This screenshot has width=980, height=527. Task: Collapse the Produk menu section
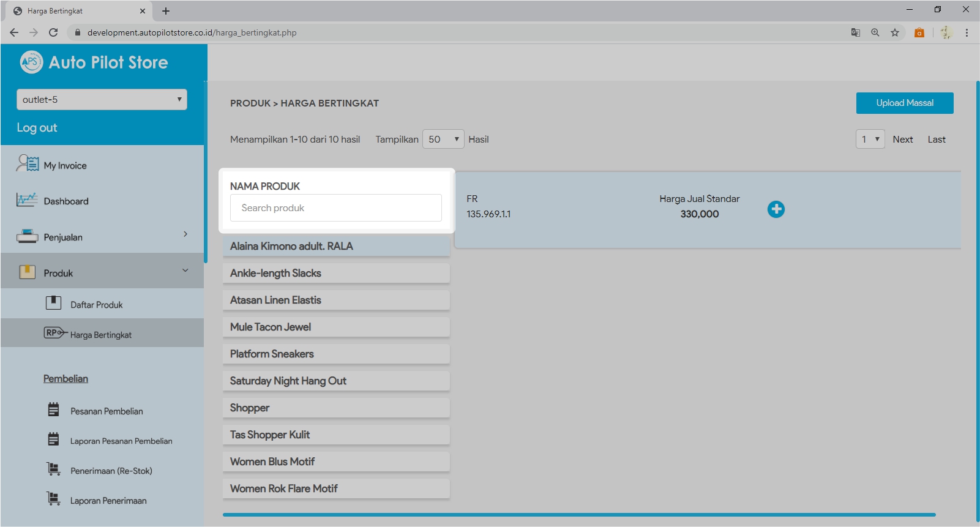tap(185, 271)
